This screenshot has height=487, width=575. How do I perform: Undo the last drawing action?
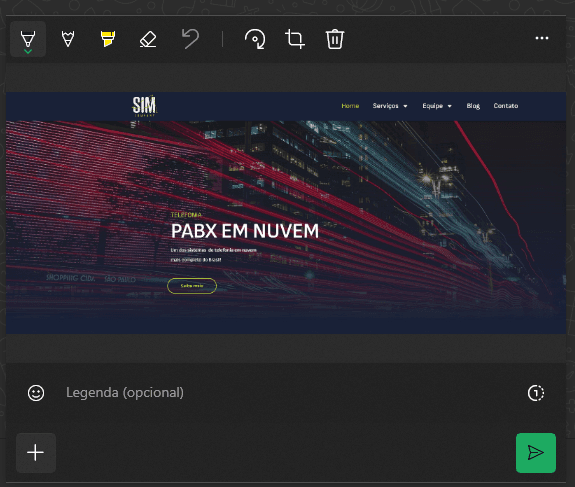pyautogui.click(x=191, y=39)
